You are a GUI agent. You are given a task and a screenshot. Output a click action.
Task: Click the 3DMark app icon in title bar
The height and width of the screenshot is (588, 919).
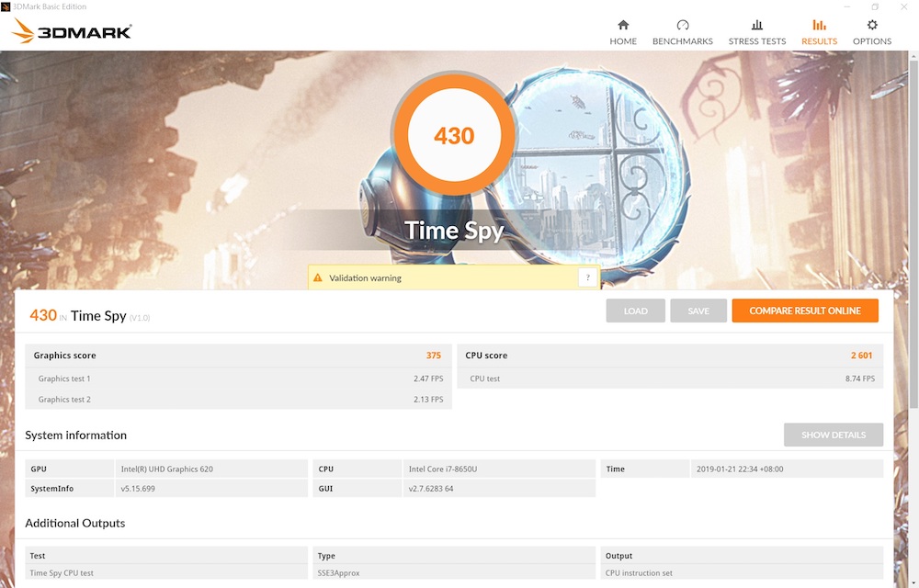click(x=6, y=6)
